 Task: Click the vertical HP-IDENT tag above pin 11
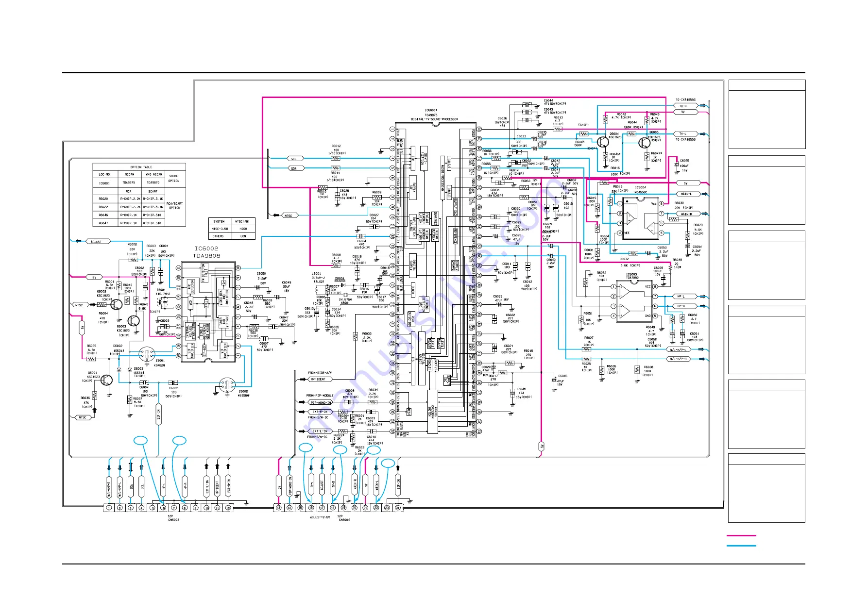(x=217, y=485)
